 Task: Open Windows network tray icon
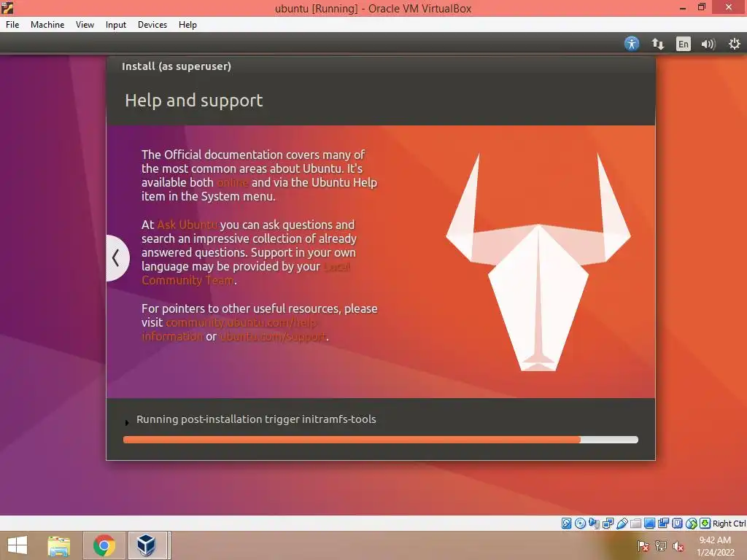(661, 546)
